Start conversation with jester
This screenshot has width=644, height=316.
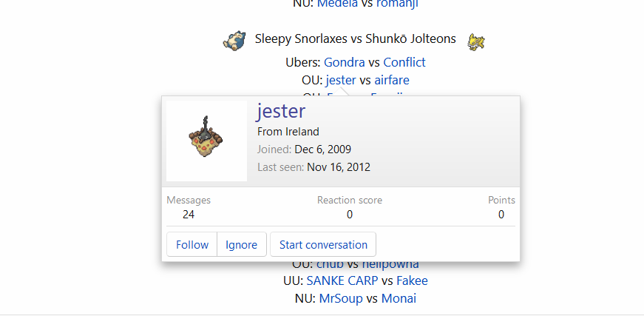[x=323, y=244]
